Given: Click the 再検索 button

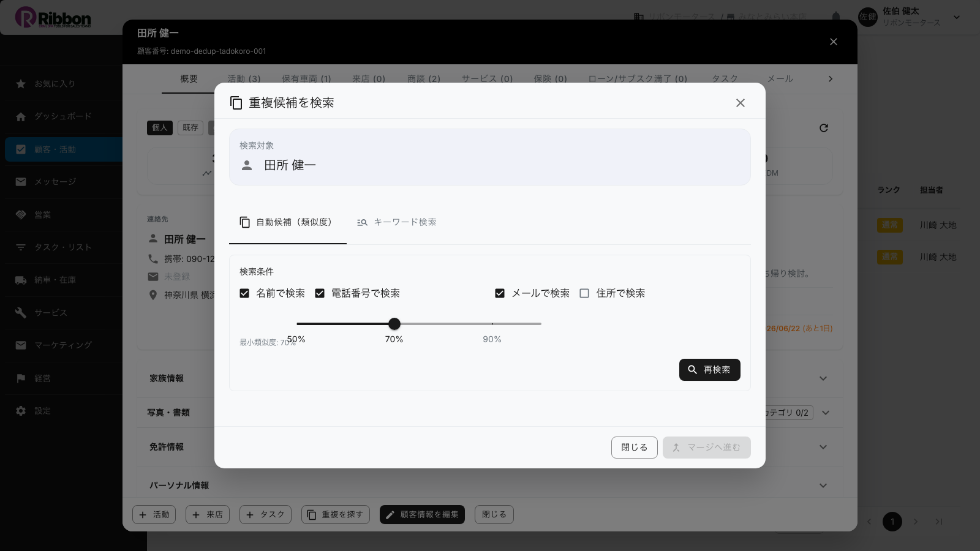Looking at the screenshot, I should (x=710, y=370).
